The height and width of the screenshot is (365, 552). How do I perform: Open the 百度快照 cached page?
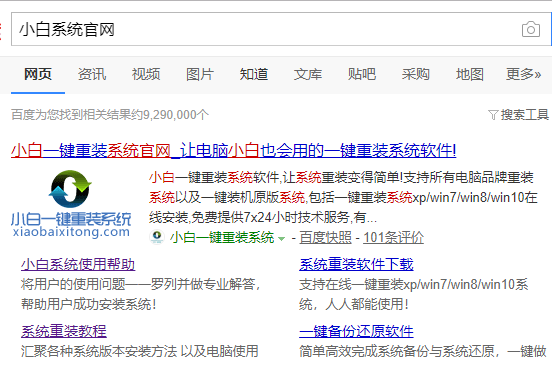pos(326,238)
